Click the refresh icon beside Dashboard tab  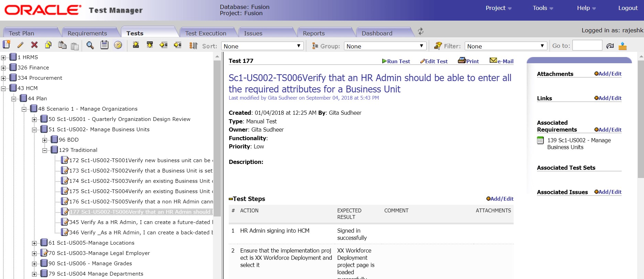(420, 32)
